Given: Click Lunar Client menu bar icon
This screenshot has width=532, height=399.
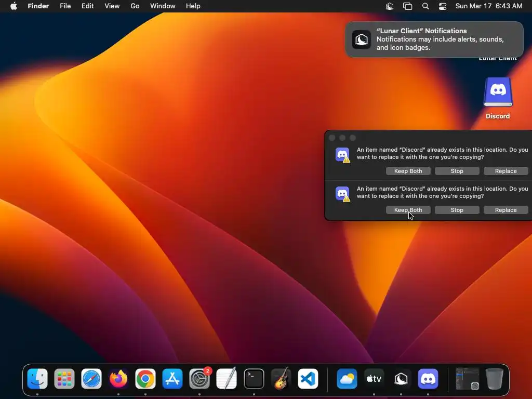Looking at the screenshot, I should tap(390, 6).
